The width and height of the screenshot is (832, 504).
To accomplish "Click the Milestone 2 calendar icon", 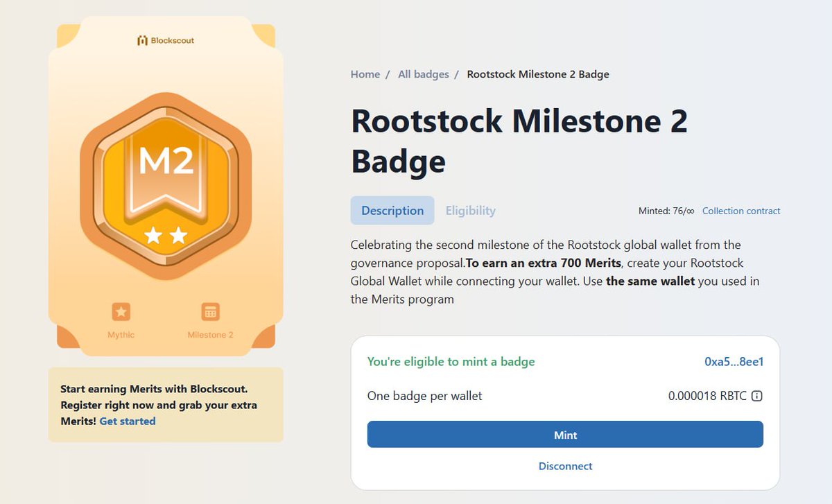I will coord(210,312).
